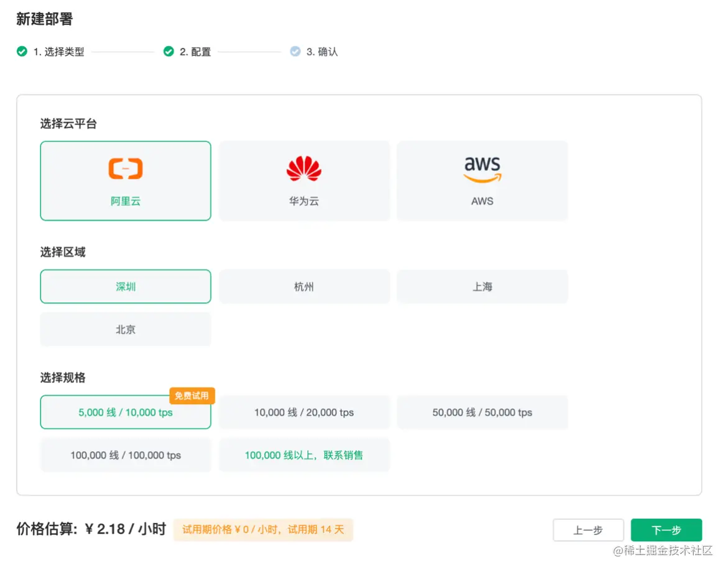The image size is (728, 572).
Task: Select the AWS platform card
Action: click(x=482, y=180)
